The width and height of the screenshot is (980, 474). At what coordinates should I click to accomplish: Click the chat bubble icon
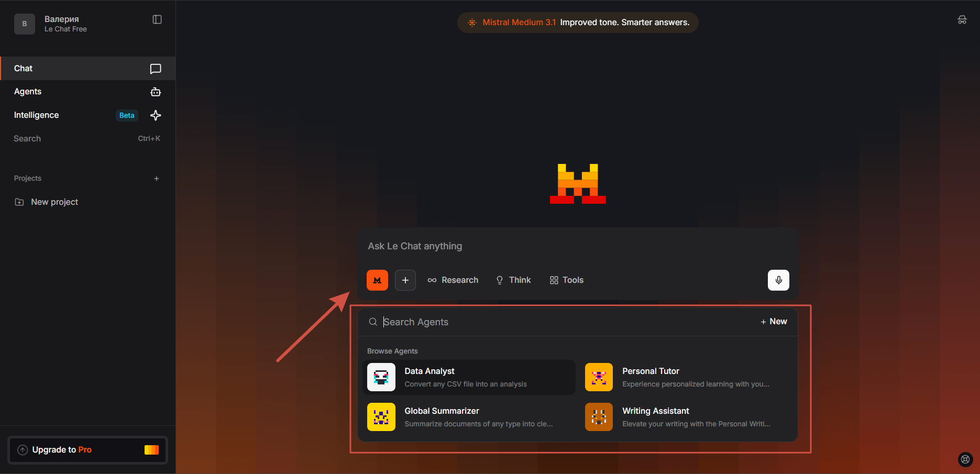[156, 69]
